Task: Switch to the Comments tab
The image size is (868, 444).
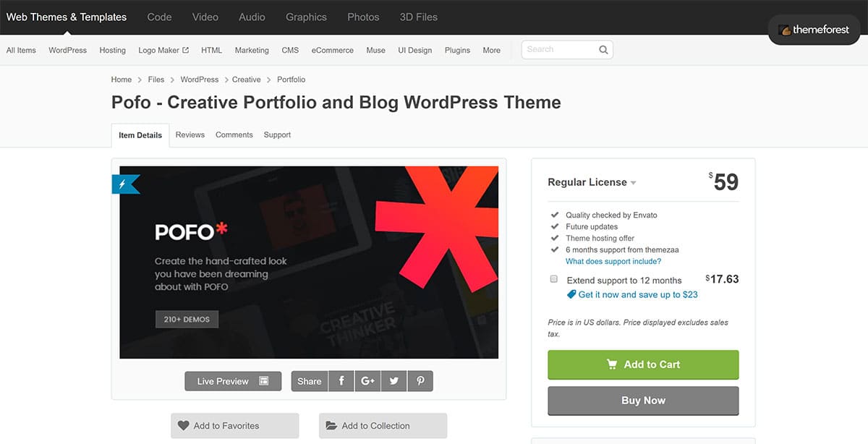Action: click(234, 135)
